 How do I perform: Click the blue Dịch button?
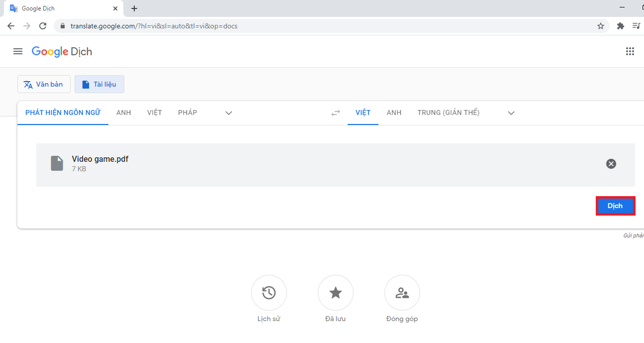click(615, 206)
